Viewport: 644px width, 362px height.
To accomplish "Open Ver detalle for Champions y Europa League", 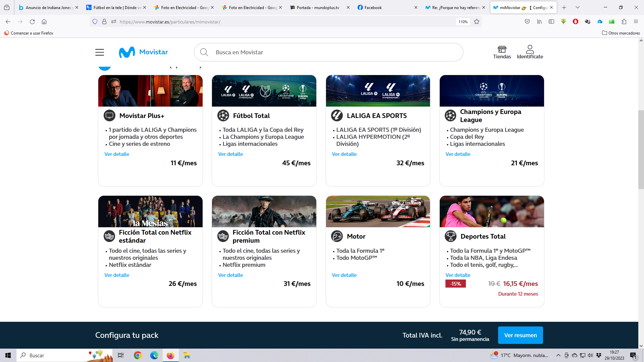I will 458,154.
